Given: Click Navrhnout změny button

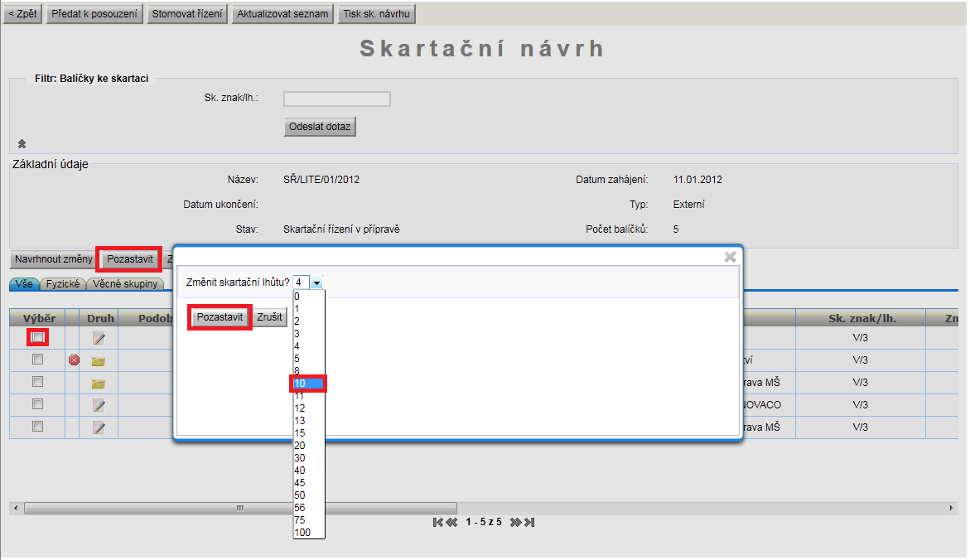Looking at the screenshot, I should pyautogui.click(x=54, y=259).
